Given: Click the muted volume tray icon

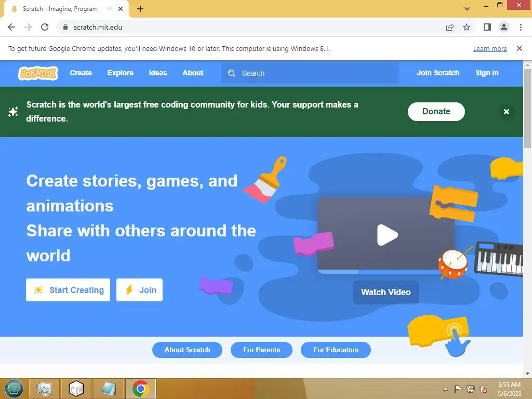Looking at the screenshot, I should (x=483, y=389).
